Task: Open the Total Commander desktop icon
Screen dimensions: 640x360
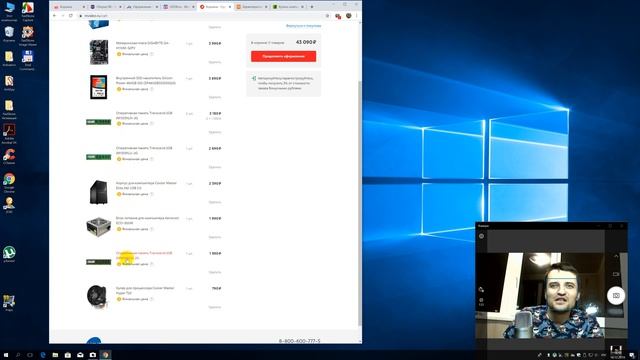Action: [x=27, y=60]
